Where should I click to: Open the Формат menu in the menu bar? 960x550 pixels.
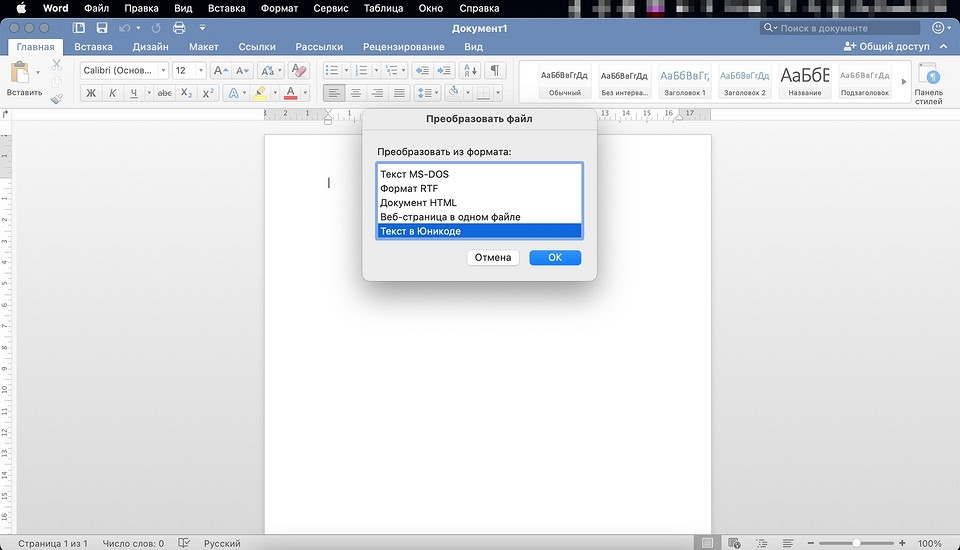(279, 8)
